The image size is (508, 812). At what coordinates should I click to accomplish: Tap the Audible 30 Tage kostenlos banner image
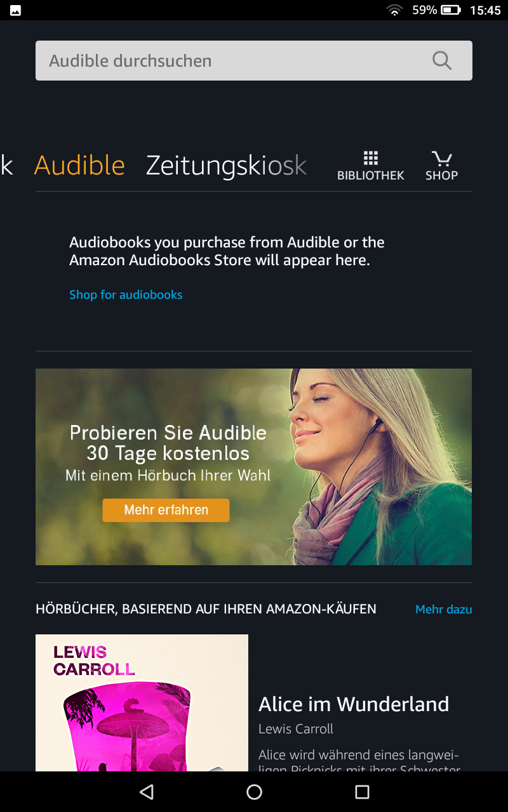tap(253, 467)
